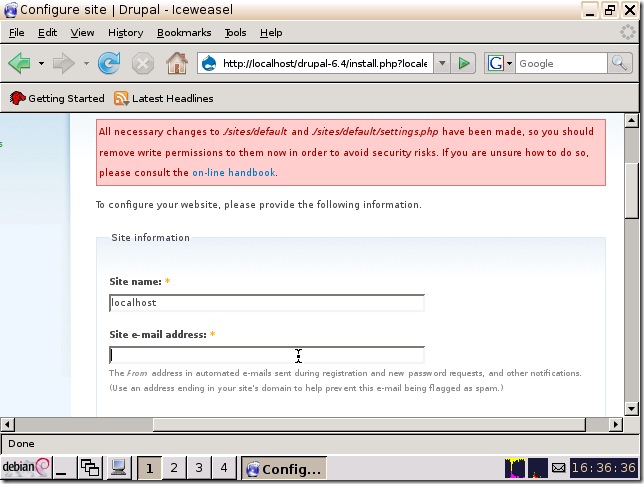The height and width of the screenshot is (484, 644).
Task: Go to the Home page icon
Action: (x=177, y=63)
